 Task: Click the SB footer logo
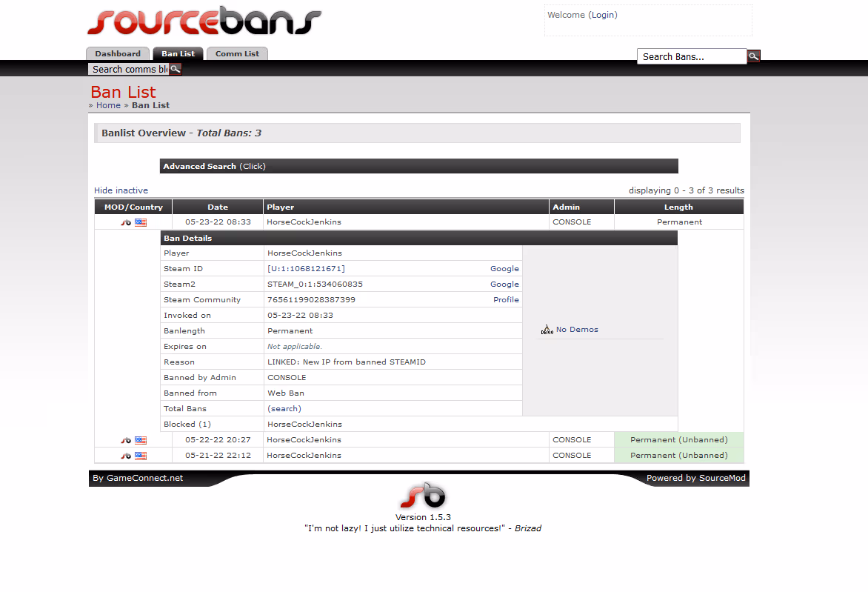click(423, 496)
